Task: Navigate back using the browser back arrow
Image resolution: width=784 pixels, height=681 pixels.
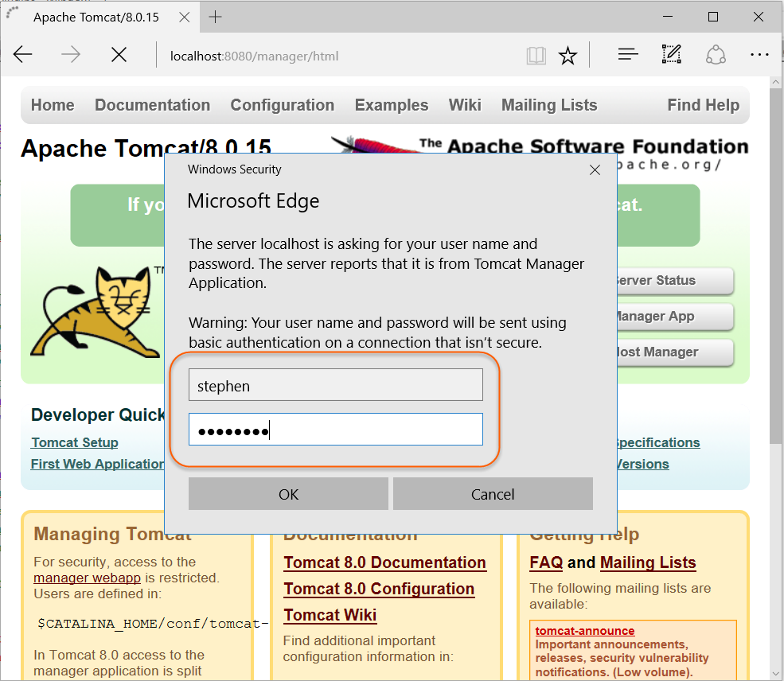Action: click(x=22, y=54)
